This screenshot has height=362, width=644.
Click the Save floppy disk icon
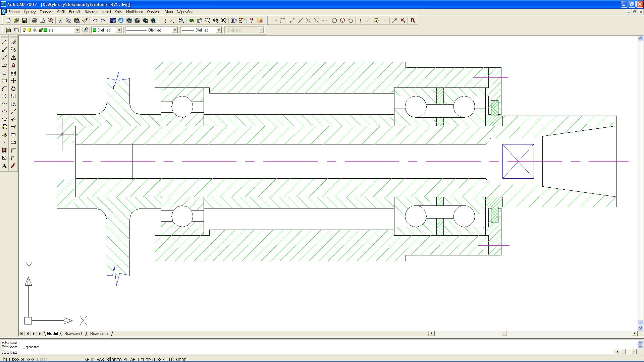pos(24,20)
